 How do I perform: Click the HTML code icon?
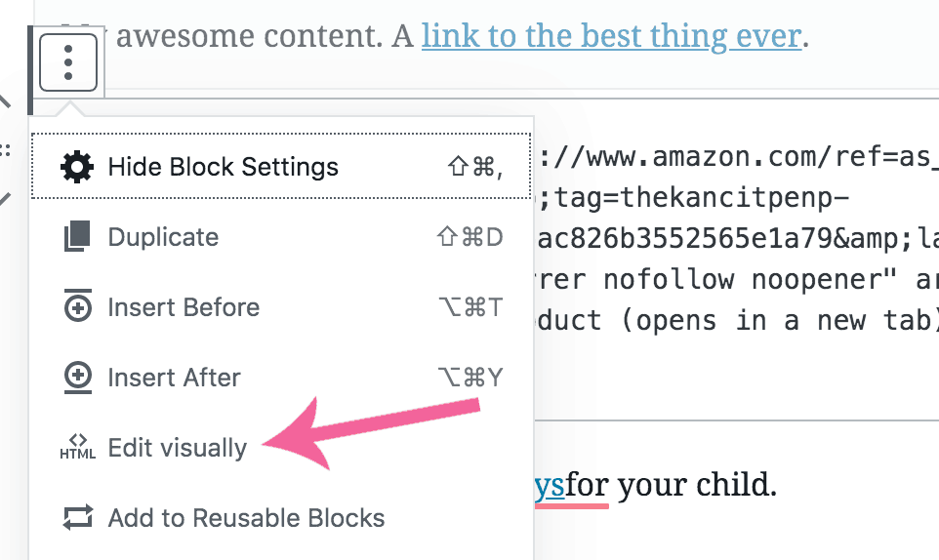(x=77, y=448)
